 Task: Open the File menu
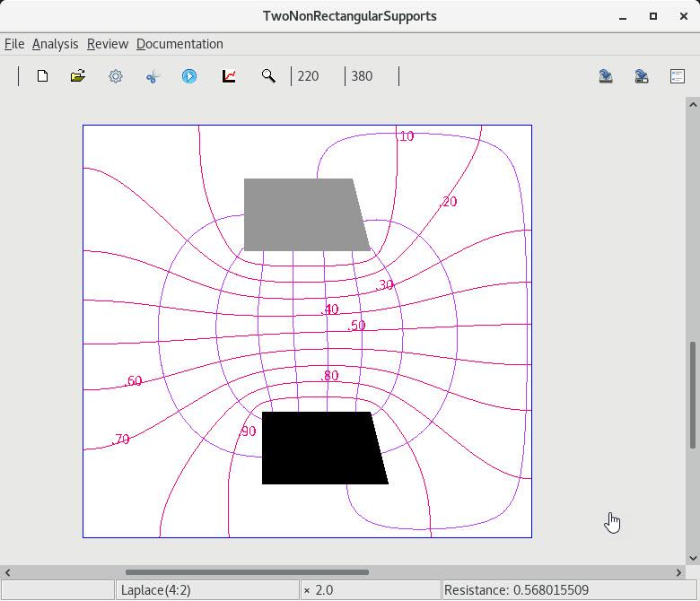14,44
